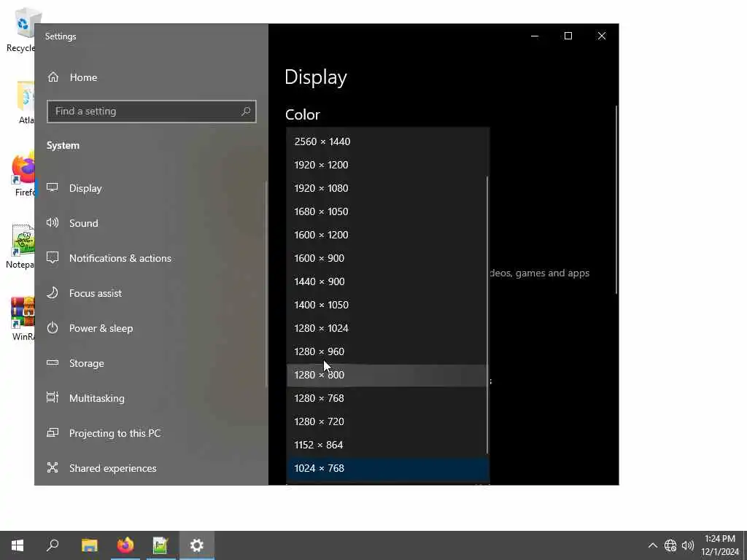Viewport: 747px width, 560px height.
Task: Click the Find a setting search box
Action: click(x=152, y=112)
